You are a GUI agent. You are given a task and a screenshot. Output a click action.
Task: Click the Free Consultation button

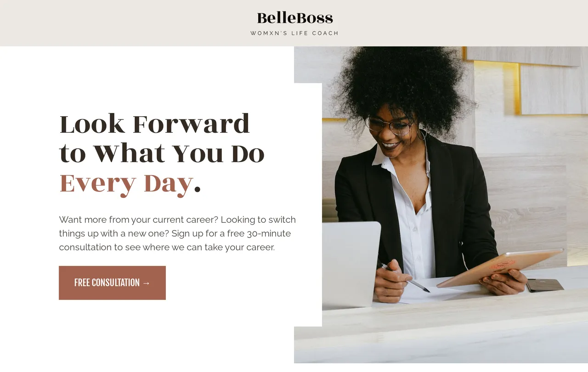[x=112, y=283]
